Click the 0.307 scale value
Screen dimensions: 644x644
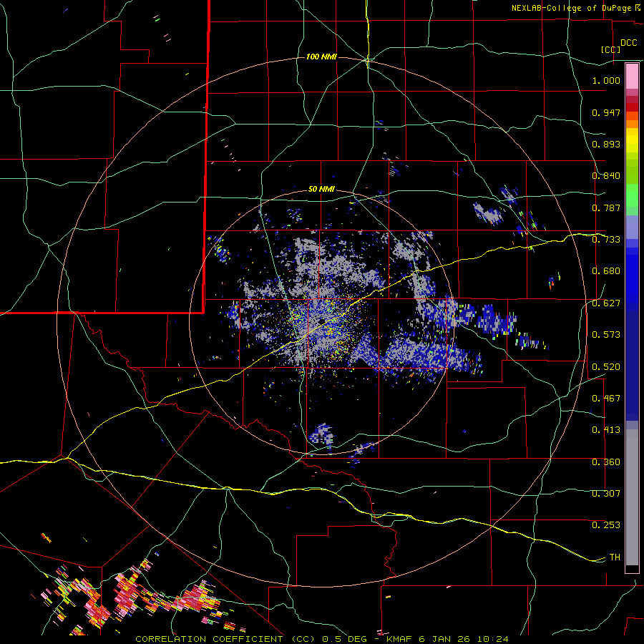pos(606,494)
